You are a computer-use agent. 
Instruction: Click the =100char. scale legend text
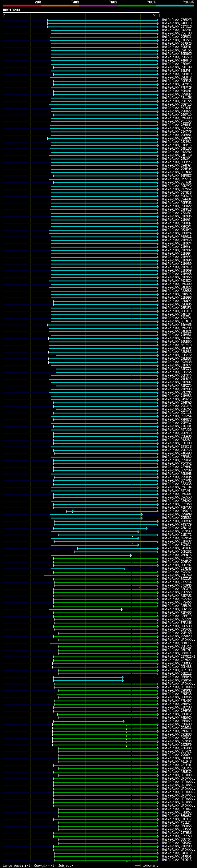click(x=149, y=866)
